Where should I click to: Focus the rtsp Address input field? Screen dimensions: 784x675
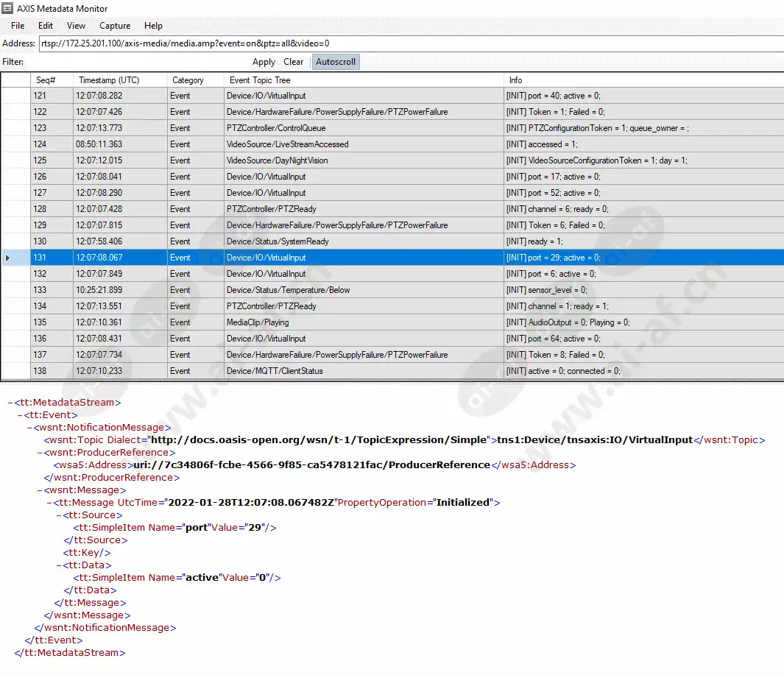coord(412,43)
